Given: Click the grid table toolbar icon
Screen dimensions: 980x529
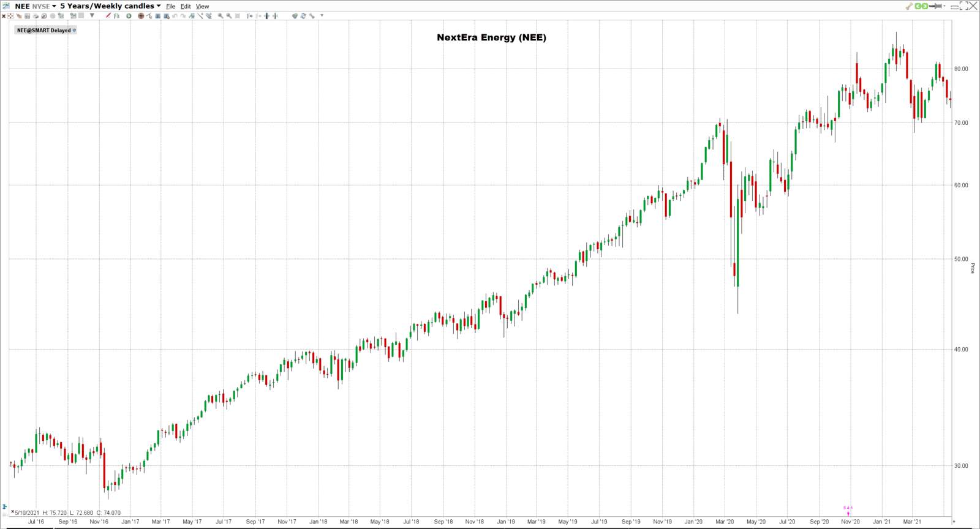Looking at the screenshot, I should click(27, 16).
